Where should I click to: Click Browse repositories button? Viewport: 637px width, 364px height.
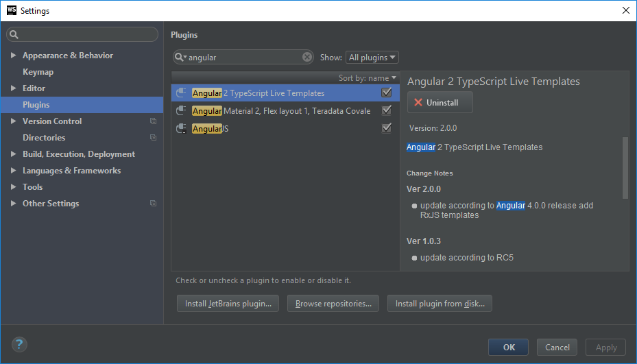(333, 304)
